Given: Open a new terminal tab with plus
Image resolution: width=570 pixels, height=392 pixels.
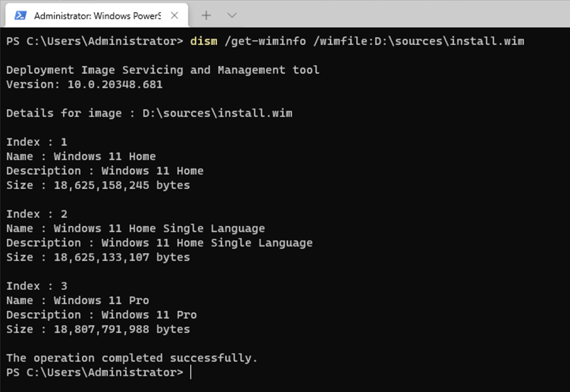Looking at the screenshot, I should (206, 16).
